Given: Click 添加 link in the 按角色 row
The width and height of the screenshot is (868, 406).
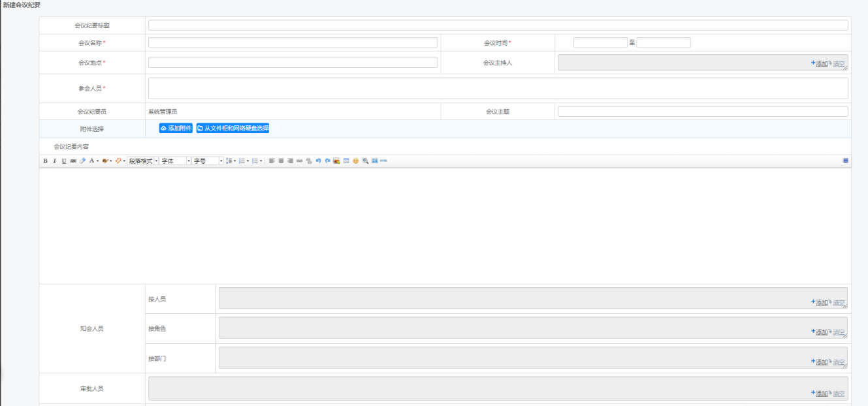Looking at the screenshot, I should pyautogui.click(x=820, y=332).
